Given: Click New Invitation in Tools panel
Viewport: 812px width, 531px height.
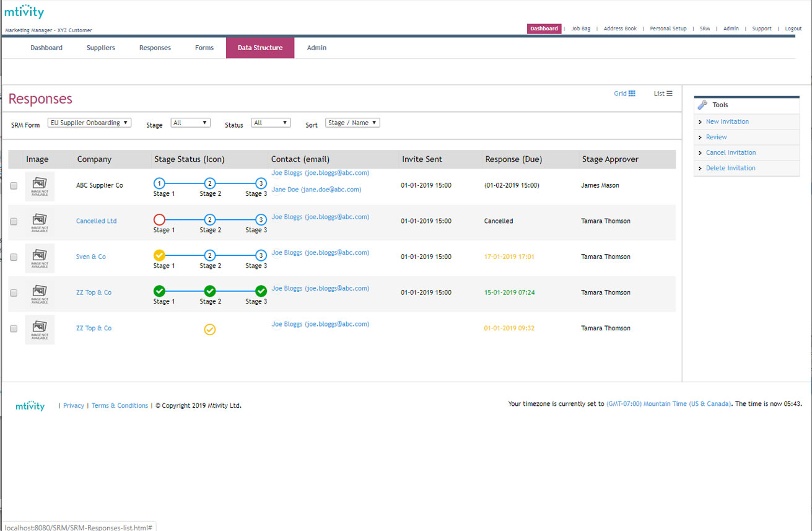Looking at the screenshot, I should coord(727,121).
